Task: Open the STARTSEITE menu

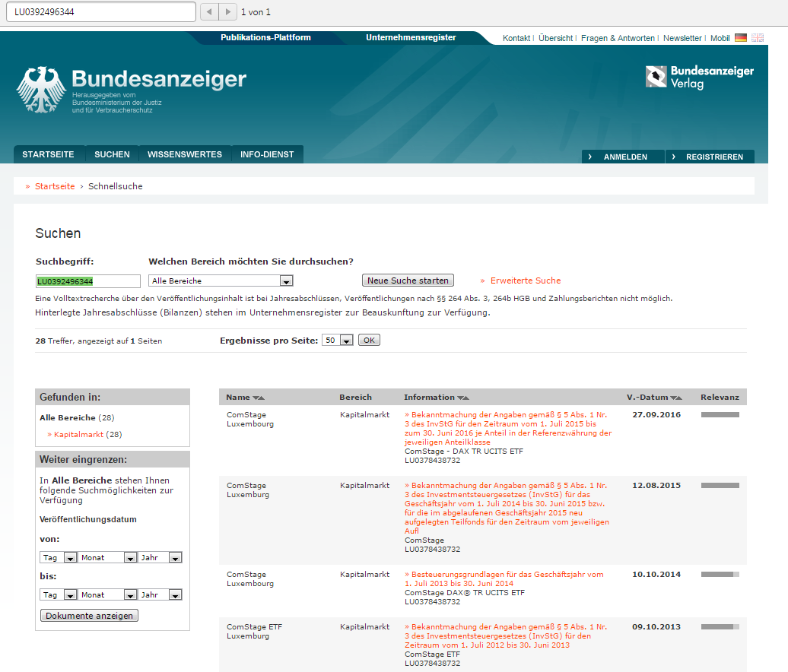Action: (48, 154)
